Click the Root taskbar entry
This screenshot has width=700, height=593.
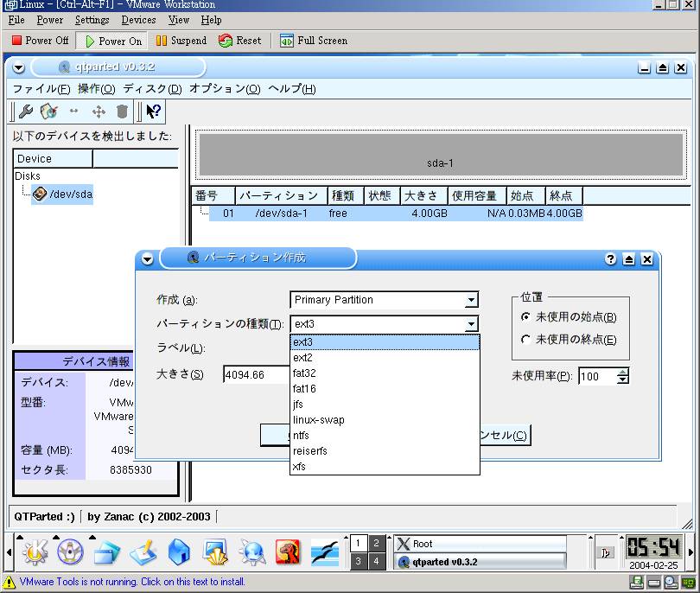[480, 544]
